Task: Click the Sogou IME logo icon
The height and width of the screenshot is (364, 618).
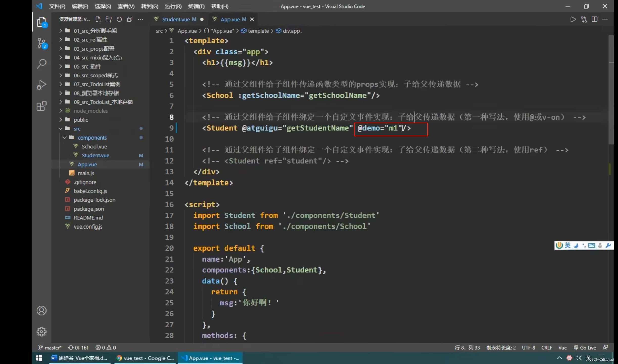Action: click(x=559, y=245)
